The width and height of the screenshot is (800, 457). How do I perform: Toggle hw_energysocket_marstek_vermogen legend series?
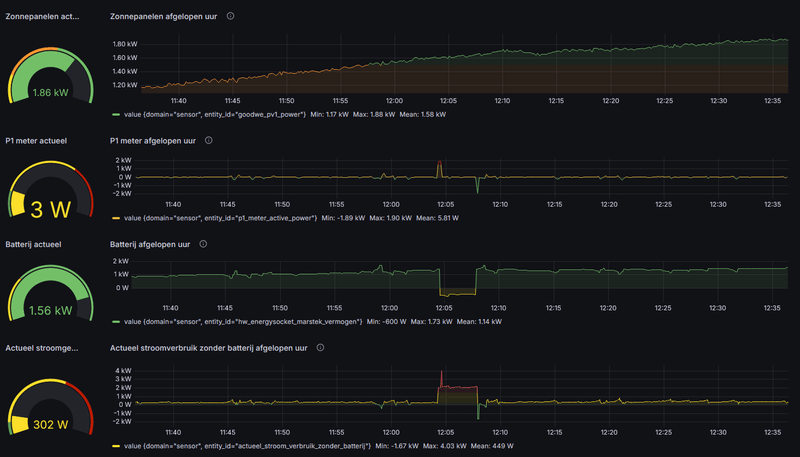243,321
